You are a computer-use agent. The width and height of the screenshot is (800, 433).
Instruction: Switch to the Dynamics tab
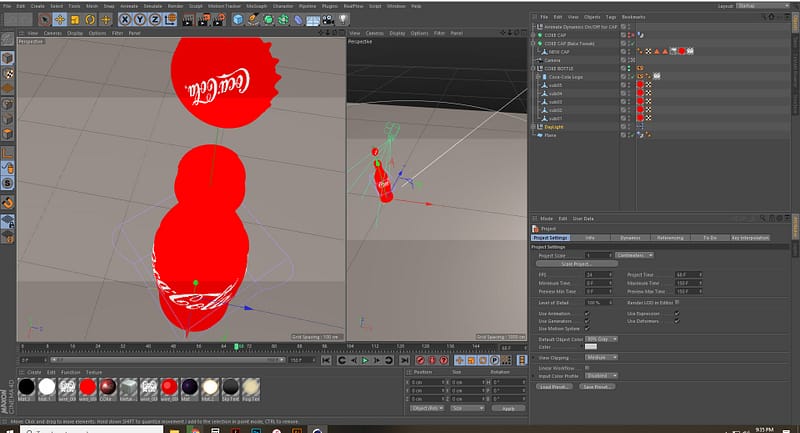coord(630,238)
